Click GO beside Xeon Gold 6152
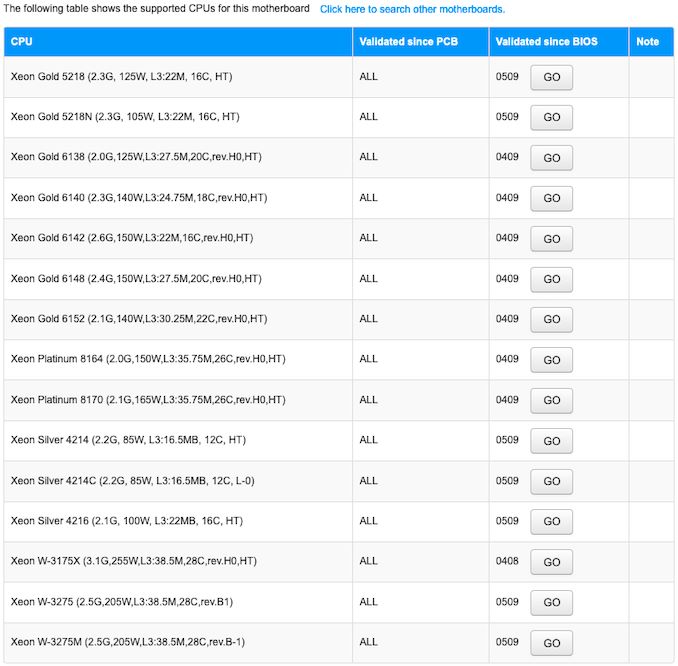The image size is (678, 666). [551, 319]
